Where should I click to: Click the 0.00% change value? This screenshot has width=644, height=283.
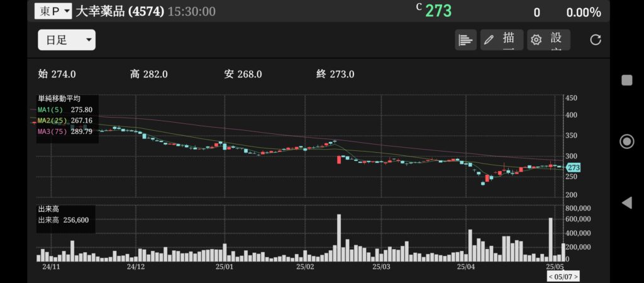[x=584, y=13]
